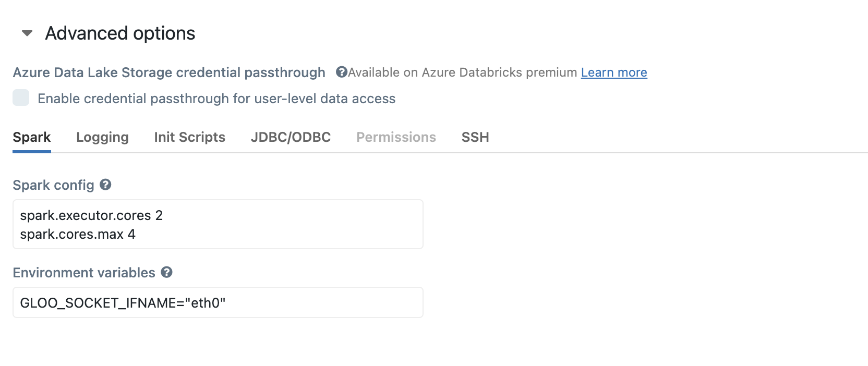Viewport: 868px width, 366px height.
Task: Click the Advanced options heading text
Action: 120,33
